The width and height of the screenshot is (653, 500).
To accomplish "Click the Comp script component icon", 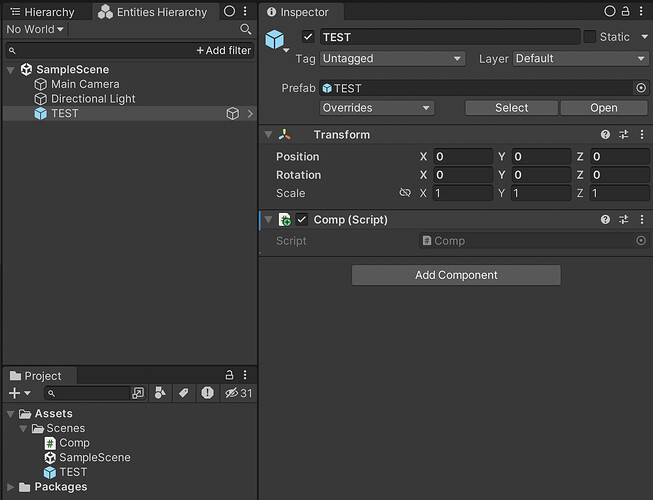I will point(285,219).
